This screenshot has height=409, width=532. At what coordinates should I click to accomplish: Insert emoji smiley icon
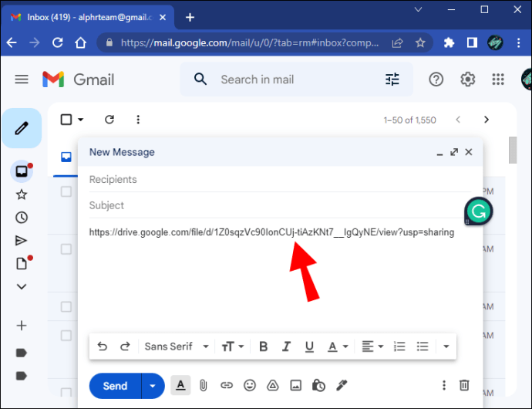coord(250,385)
